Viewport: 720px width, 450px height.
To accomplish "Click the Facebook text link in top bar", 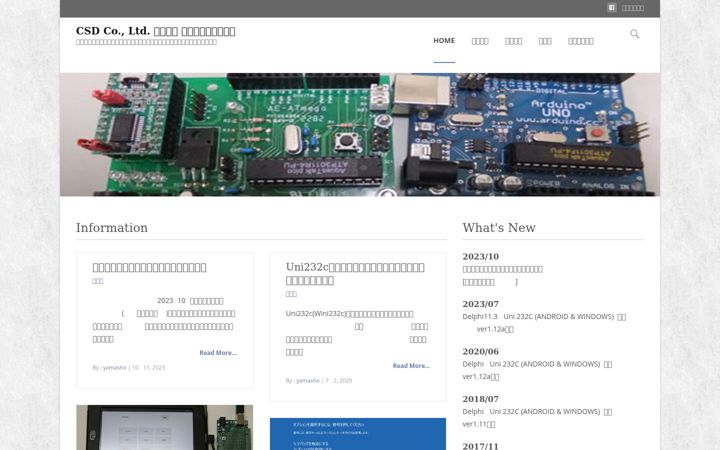I will tap(633, 8).
